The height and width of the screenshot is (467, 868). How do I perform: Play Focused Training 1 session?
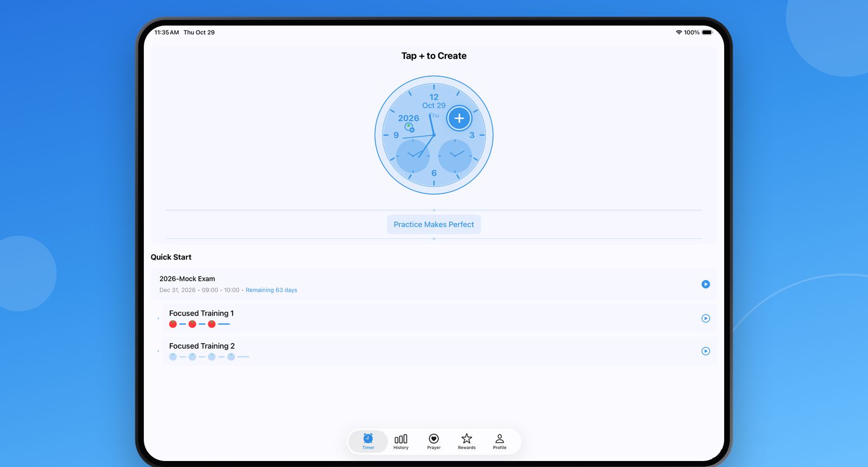click(x=706, y=319)
